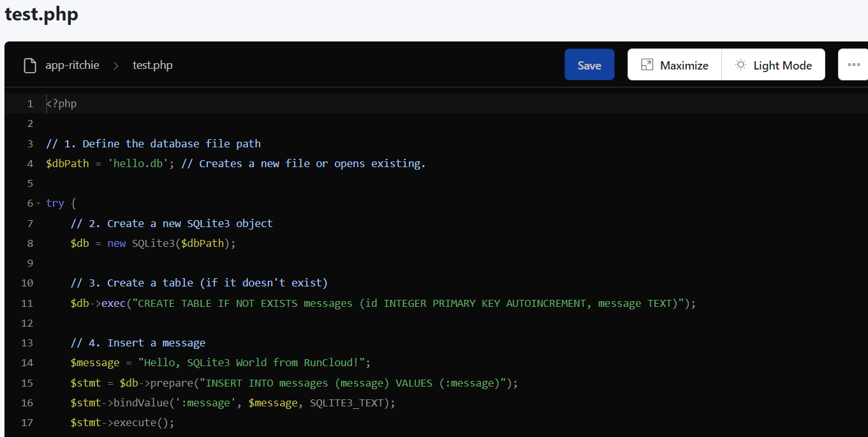Place cursor on the $dbPath variable line

point(235,163)
